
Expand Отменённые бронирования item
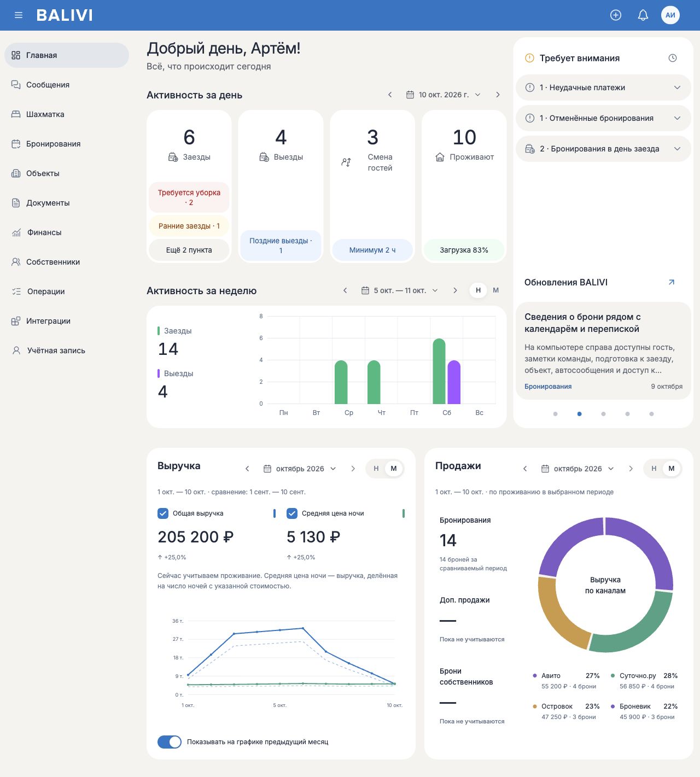[603, 118]
